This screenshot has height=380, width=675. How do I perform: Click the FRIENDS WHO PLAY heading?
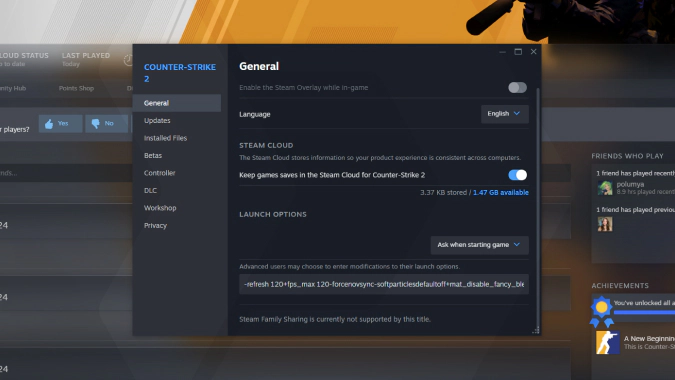pyautogui.click(x=627, y=156)
